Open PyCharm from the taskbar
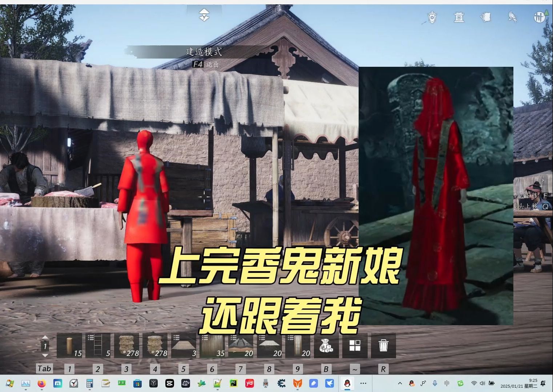 pyautogui.click(x=233, y=383)
